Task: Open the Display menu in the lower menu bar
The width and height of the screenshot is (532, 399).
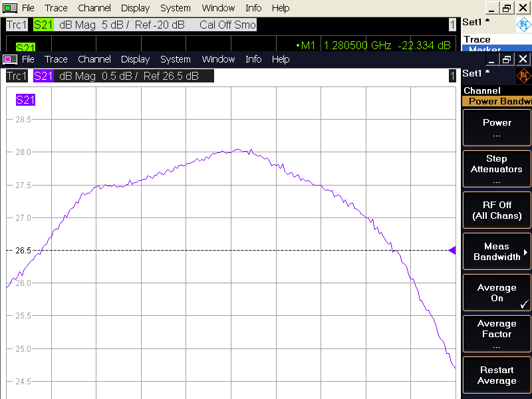Action: click(135, 59)
